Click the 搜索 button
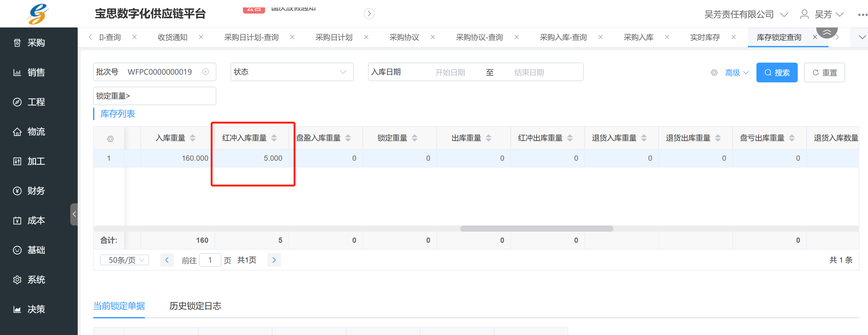Screen dimensions: 868x335 (777, 72)
